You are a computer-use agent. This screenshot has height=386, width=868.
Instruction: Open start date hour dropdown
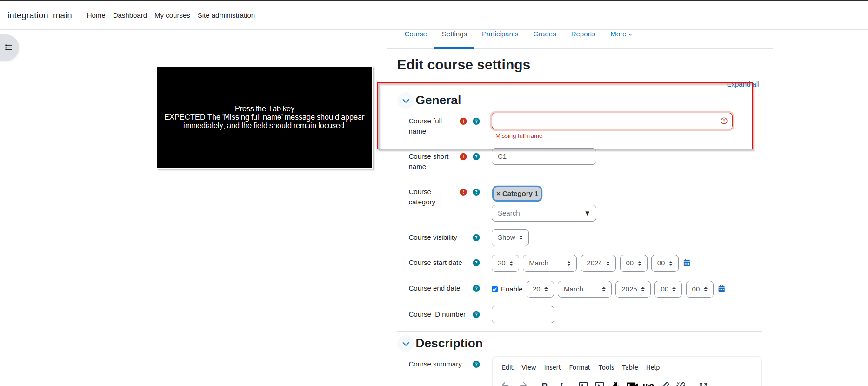634,263
